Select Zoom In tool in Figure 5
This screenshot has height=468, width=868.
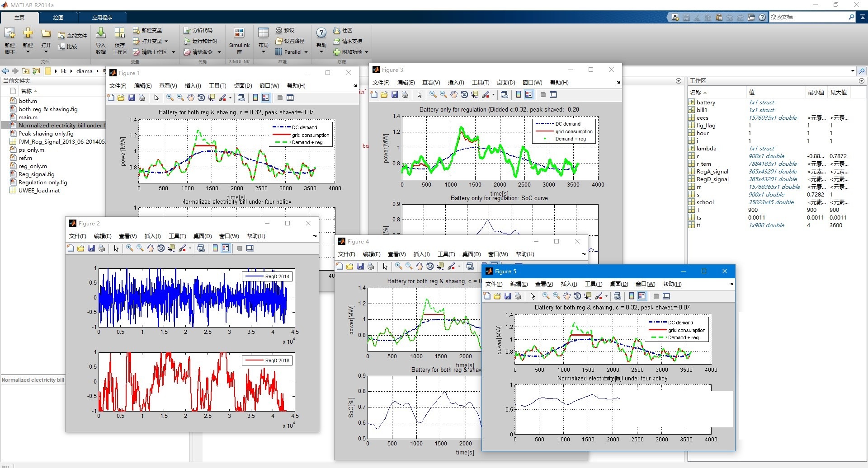546,296
